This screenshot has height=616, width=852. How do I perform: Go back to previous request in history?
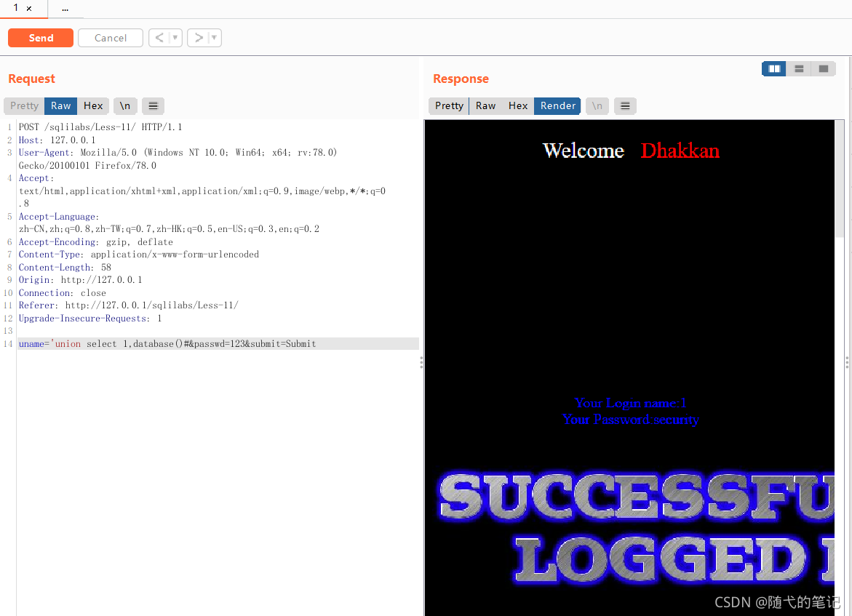click(159, 38)
